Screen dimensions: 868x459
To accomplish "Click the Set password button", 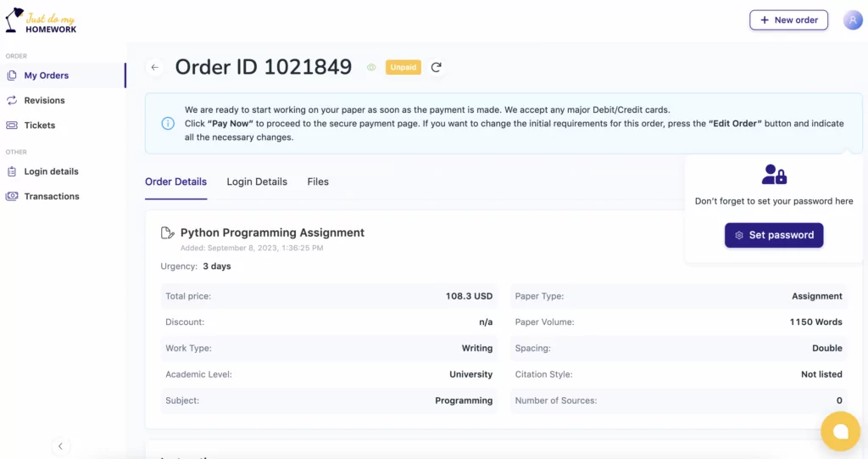I will [774, 235].
